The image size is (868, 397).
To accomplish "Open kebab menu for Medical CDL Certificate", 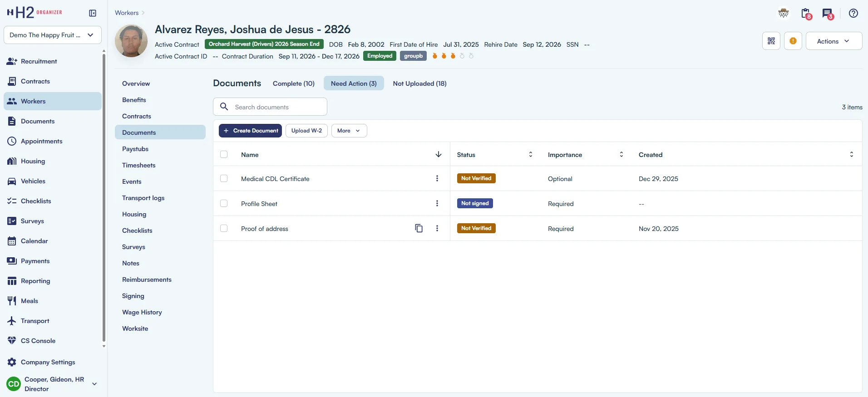I will coord(437,178).
